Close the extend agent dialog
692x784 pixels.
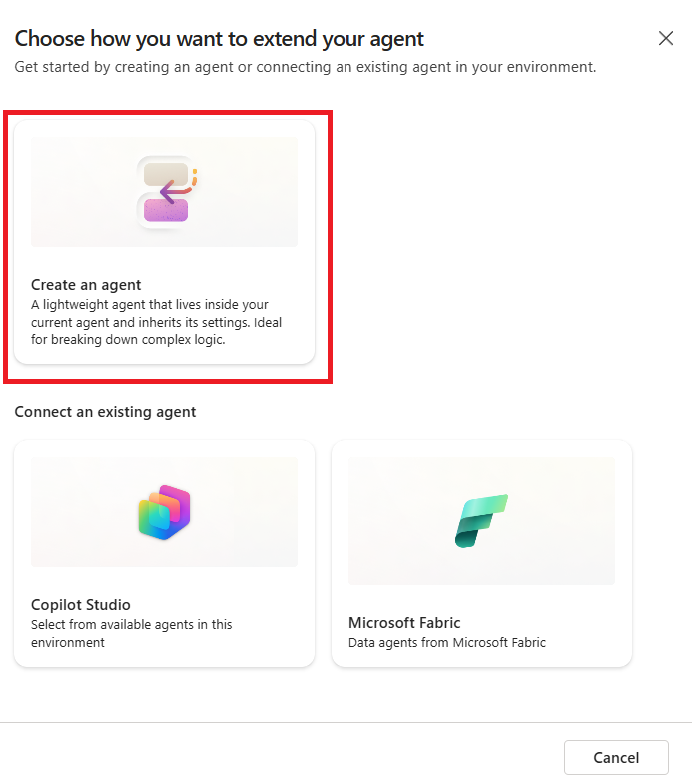tap(666, 39)
